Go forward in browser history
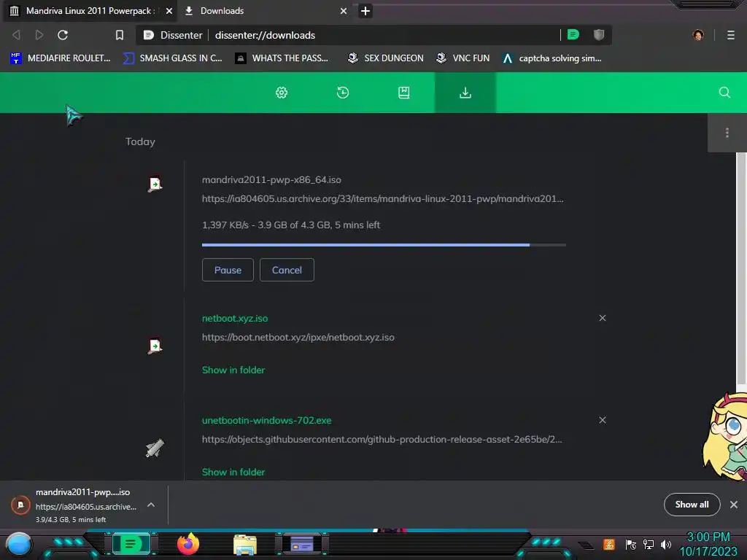The height and width of the screenshot is (560, 747). [x=39, y=35]
